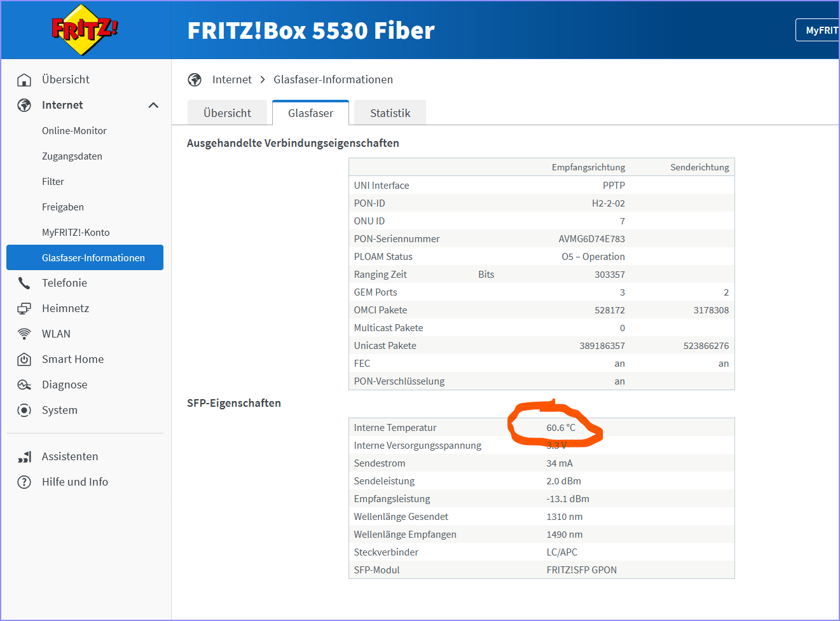Click the Telefonie phone icon
Viewport: 840px width, 621px height.
click(24, 283)
